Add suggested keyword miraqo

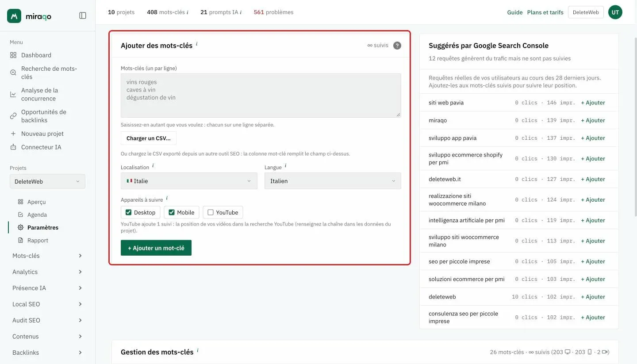point(593,120)
